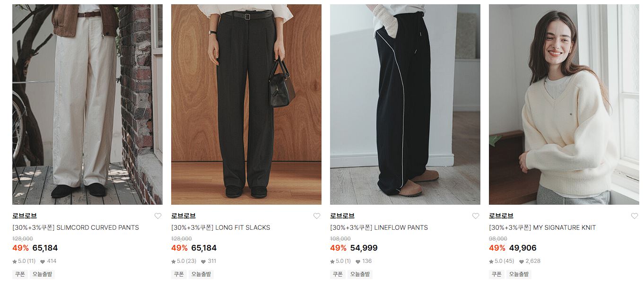This screenshot has width=644, height=287.
Task: Toggle wishlist heart for LINEFLOW PANTS
Action: tap(476, 216)
